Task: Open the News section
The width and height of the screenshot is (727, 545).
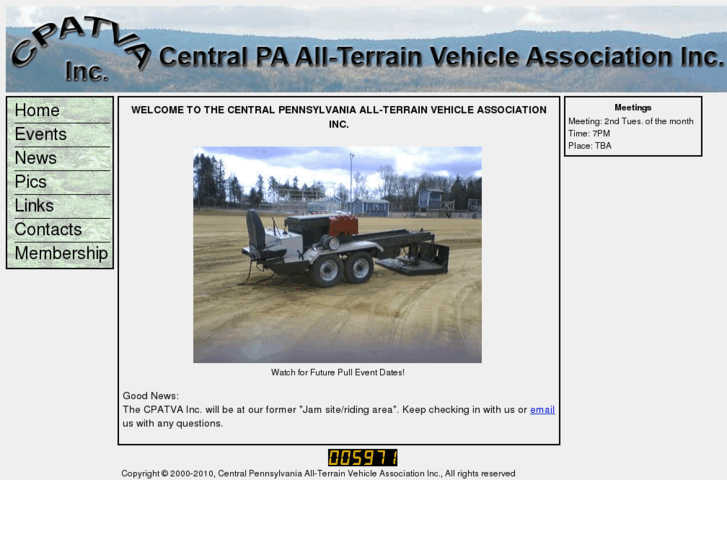Action: click(36, 158)
